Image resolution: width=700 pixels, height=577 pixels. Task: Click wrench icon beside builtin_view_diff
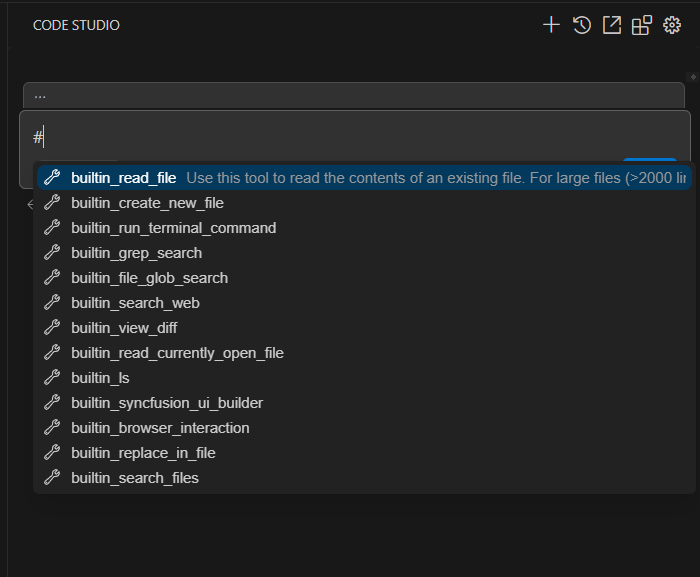53,328
